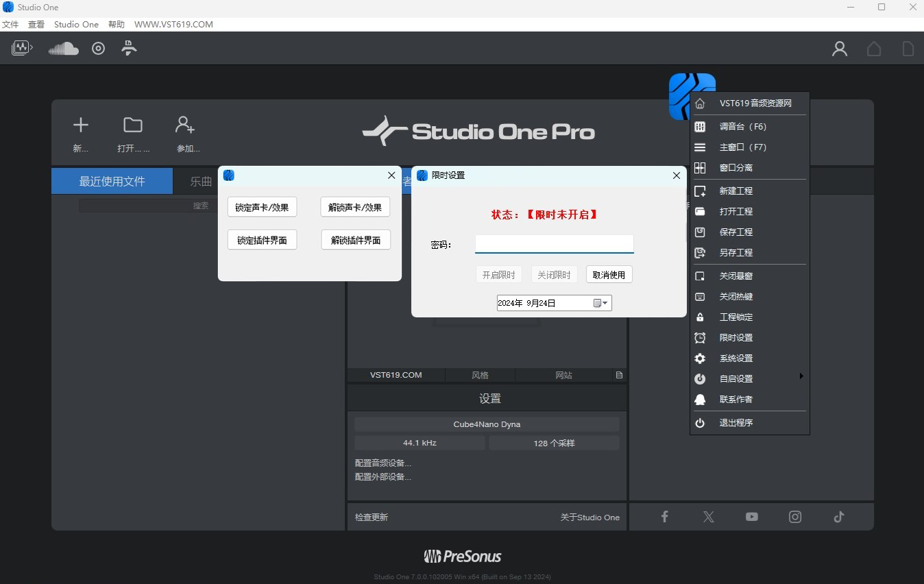
Task: Click the user profile icon at top right
Action: tap(840, 48)
